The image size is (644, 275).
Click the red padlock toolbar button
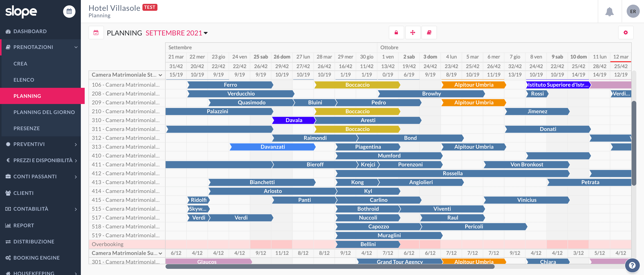pos(396,33)
